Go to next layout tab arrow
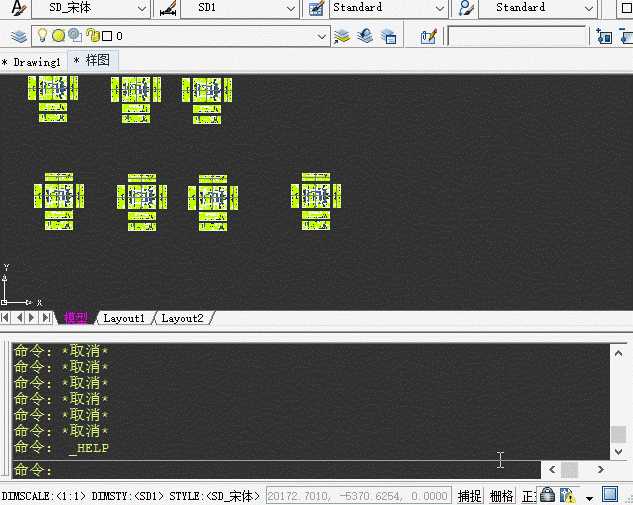The image size is (633, 505). coord(32,318)
